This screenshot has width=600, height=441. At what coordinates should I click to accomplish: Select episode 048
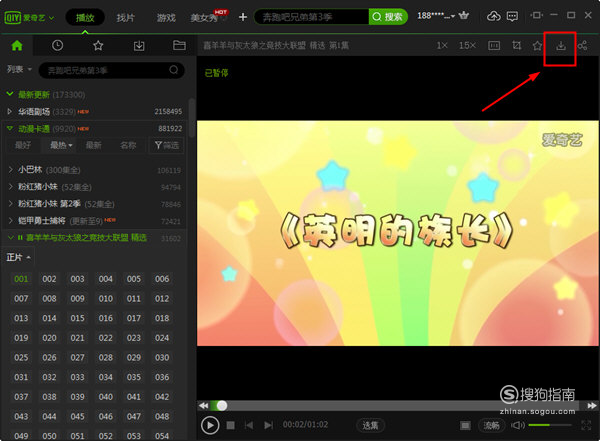162,416
